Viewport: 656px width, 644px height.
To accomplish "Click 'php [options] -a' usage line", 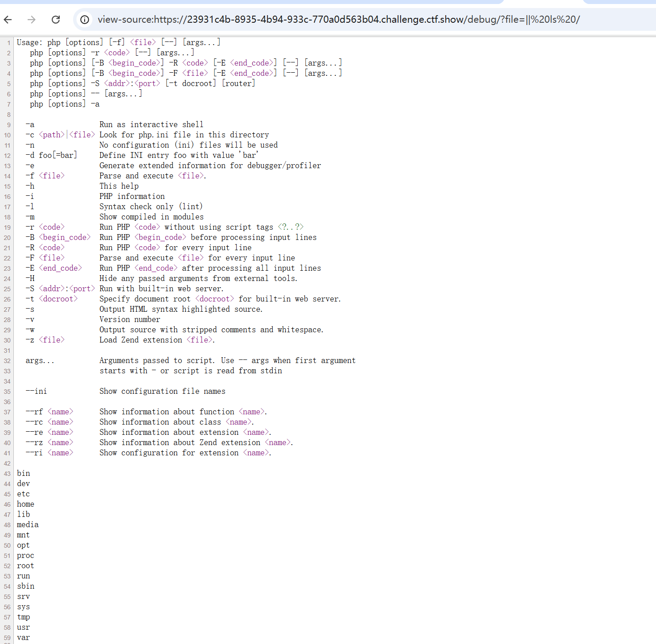I will click(65, 104).
